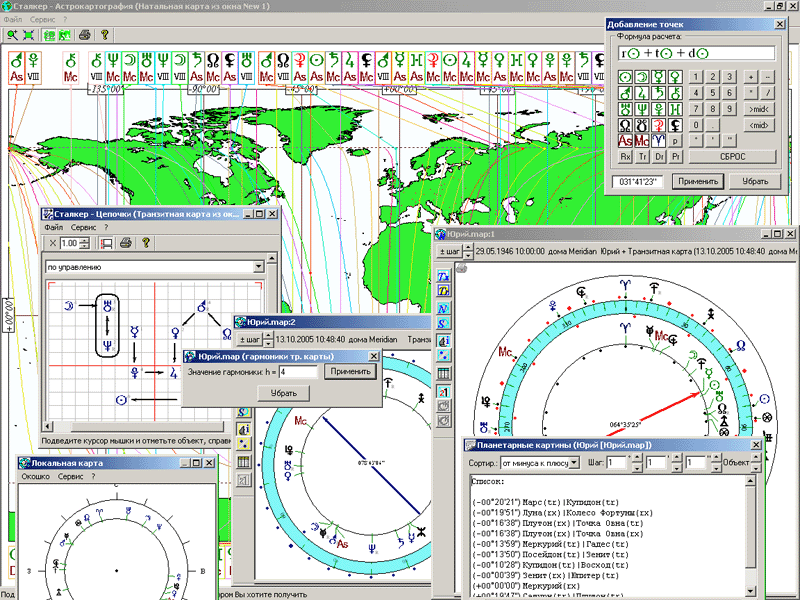Viewport: 800px width, 600px height.
Task: Click the help question mark in the Цепочки toolbar
Action: 146,243
